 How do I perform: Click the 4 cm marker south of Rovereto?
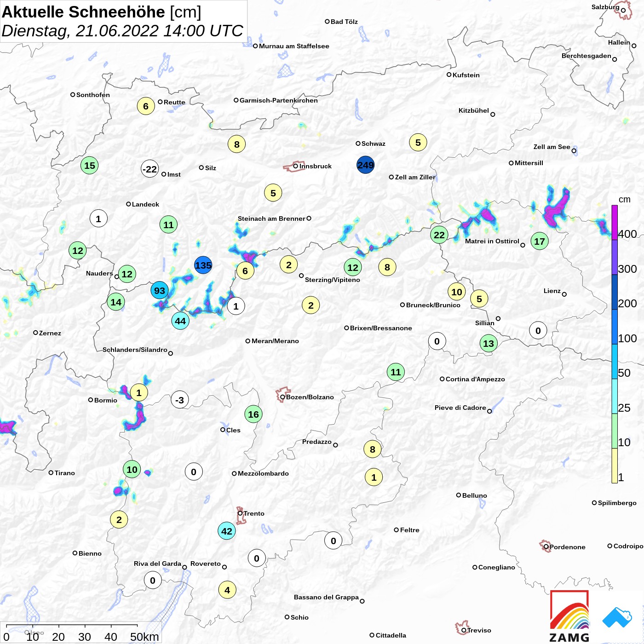point(227,590)
